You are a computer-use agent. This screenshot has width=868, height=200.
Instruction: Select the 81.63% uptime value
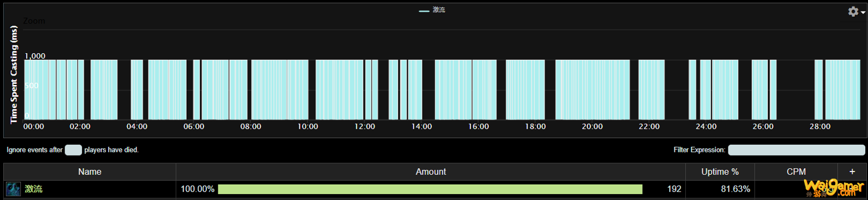(x=735, y=189)
